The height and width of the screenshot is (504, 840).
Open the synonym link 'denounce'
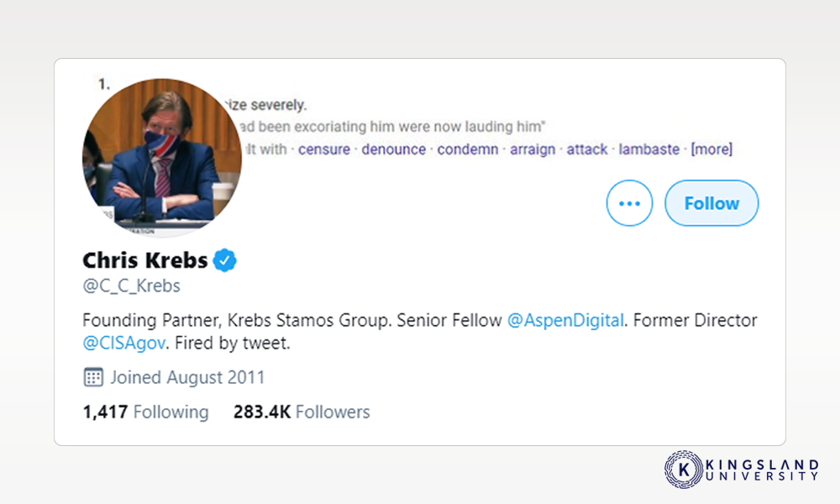[393, 150]
